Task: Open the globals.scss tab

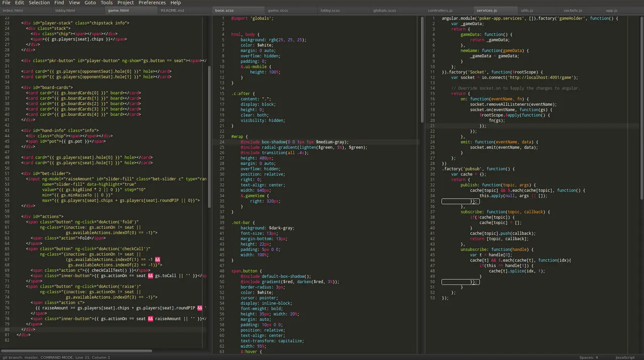Action: (384, 10)
